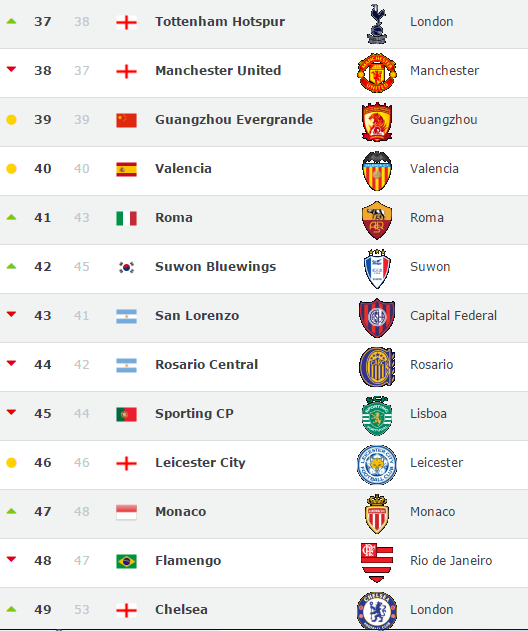Screen dimensions: 528x631
Task: Click the China flag beside Guangzhou Evergrande
Action: [x=126, y=120]
